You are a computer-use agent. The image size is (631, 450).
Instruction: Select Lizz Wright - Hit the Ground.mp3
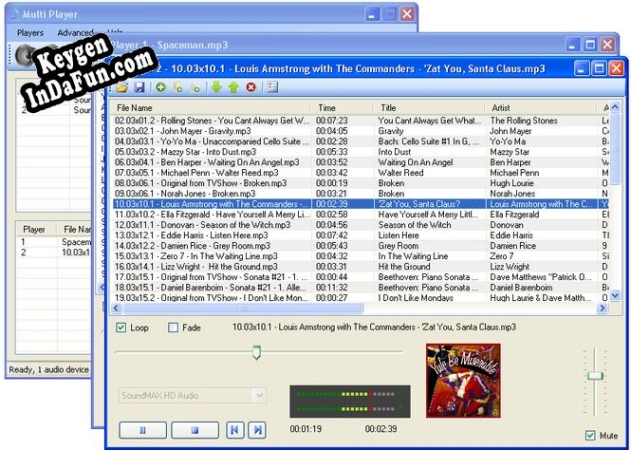(359, 267)
